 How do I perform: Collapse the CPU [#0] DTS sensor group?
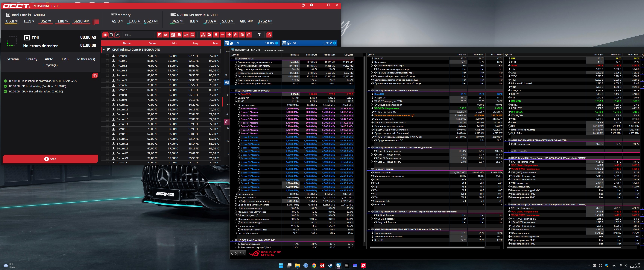coord(104,49)
